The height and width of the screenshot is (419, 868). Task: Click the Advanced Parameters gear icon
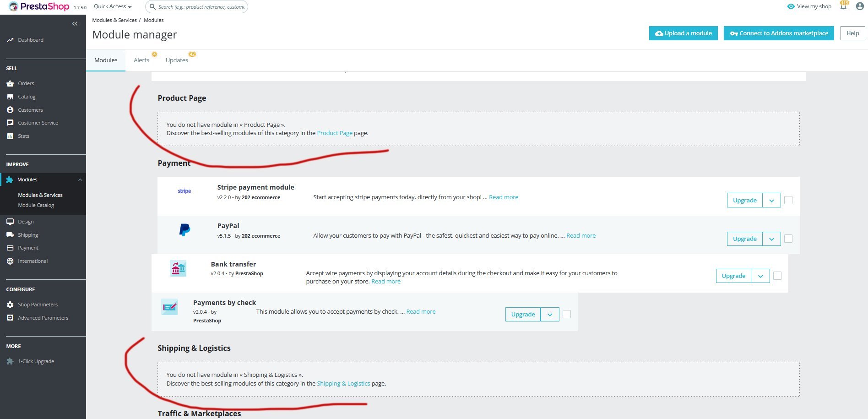10,318
